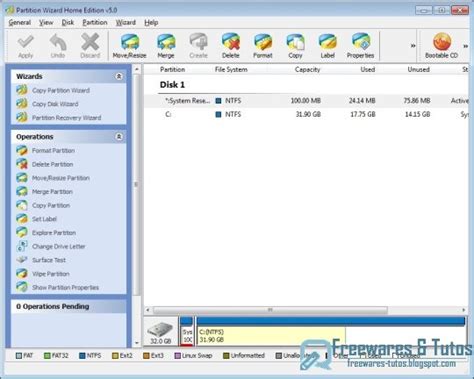The width and height of the screenshot is (474, 379).
Task: Open Properties from the toolbar
Action: click(x=360, y=46)
